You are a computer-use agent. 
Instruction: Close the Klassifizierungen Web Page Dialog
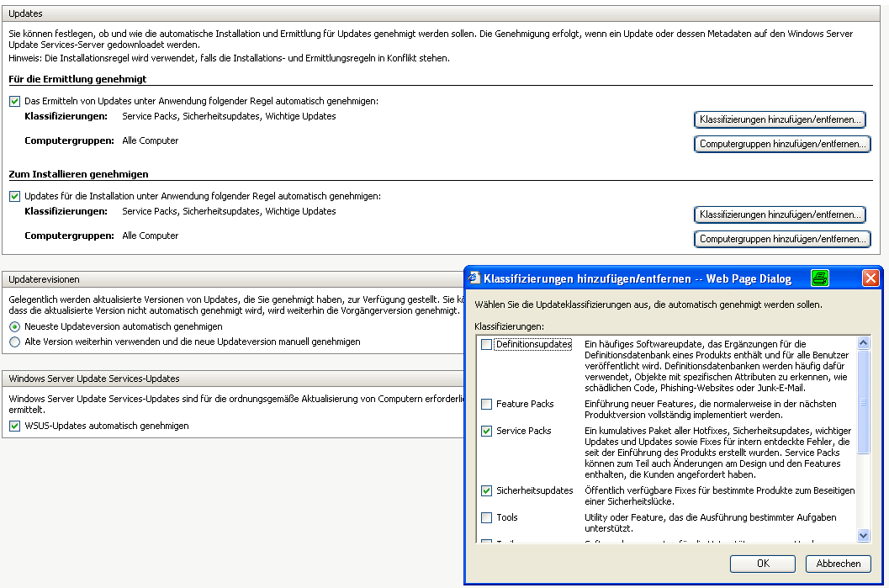(x=870, y=278)
